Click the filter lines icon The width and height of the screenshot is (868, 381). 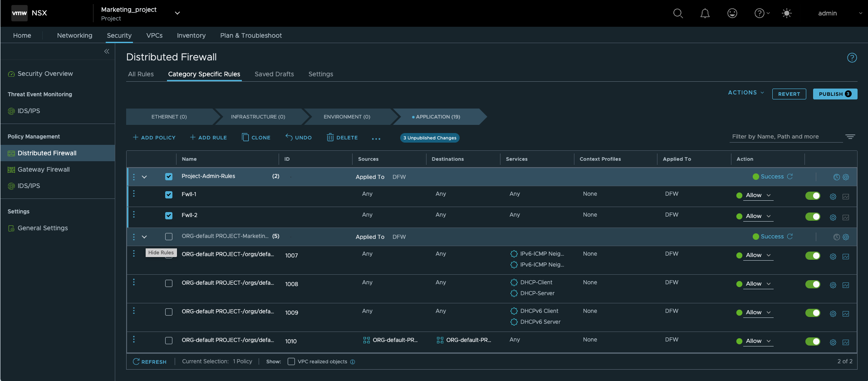850,137
